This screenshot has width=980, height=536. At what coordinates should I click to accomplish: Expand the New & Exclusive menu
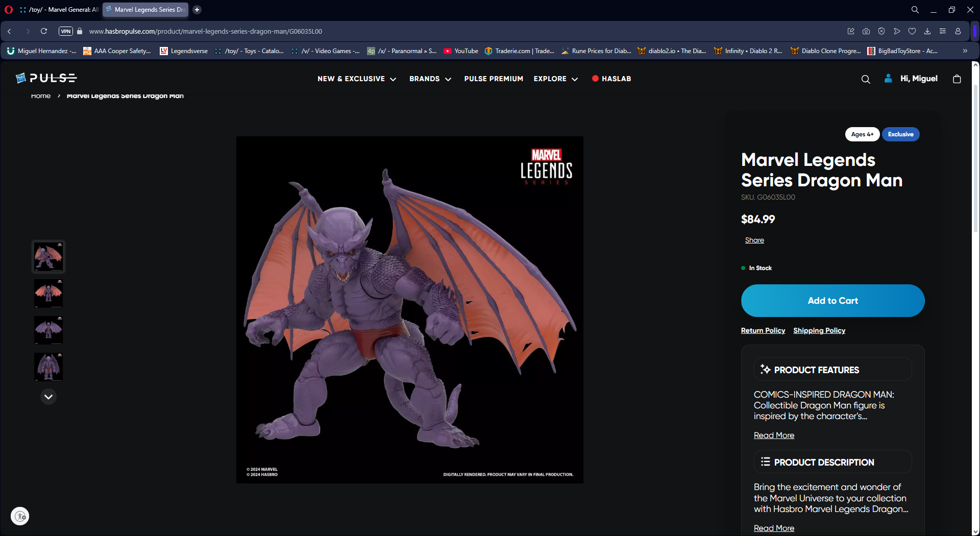[356, 79]
